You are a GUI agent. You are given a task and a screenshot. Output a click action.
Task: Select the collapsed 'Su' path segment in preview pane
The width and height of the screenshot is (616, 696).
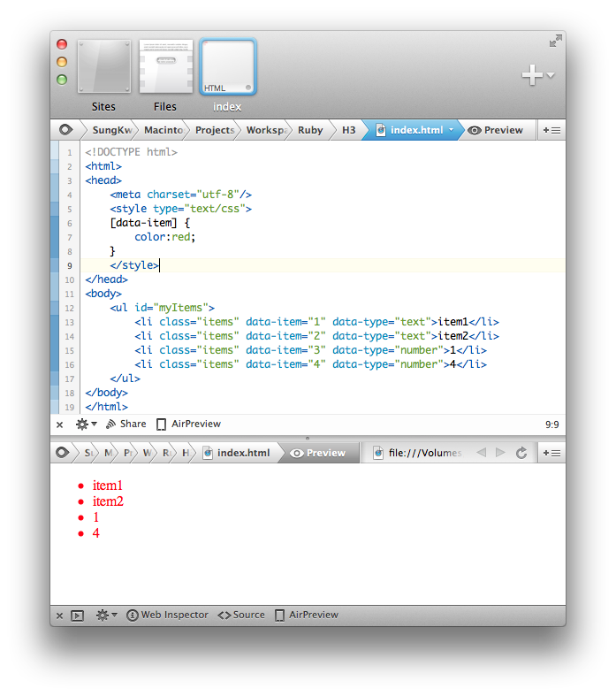point(88,453)
